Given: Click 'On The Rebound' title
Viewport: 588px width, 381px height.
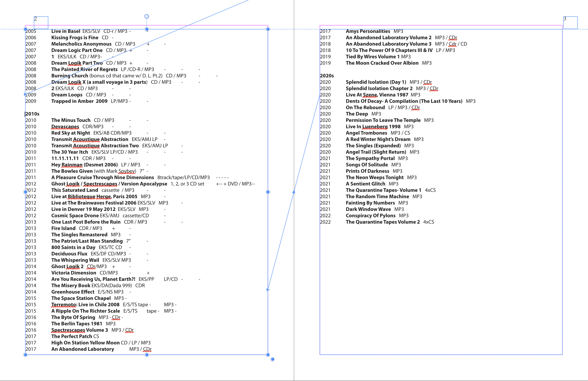Looking at the screenshot, I should tap(365, 108).
